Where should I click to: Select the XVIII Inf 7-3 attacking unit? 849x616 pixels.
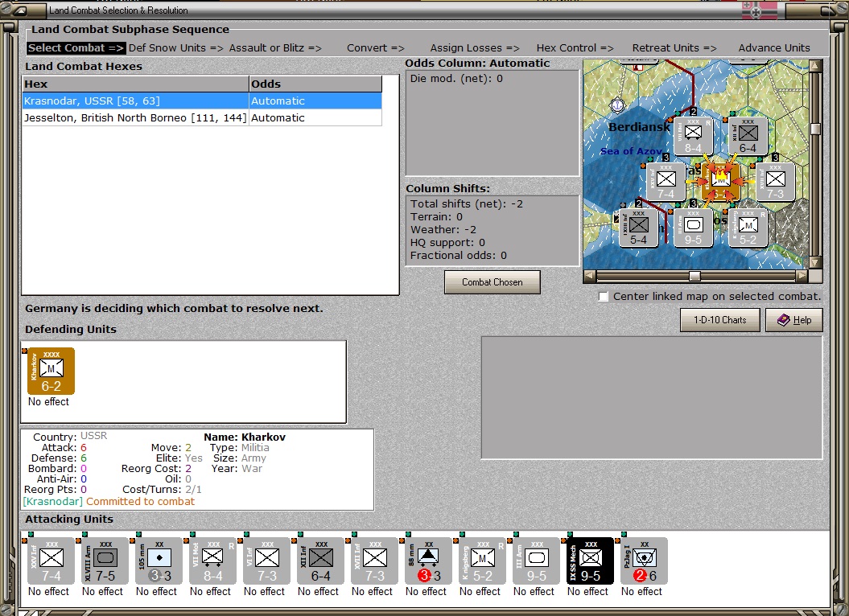coord(374,561)
